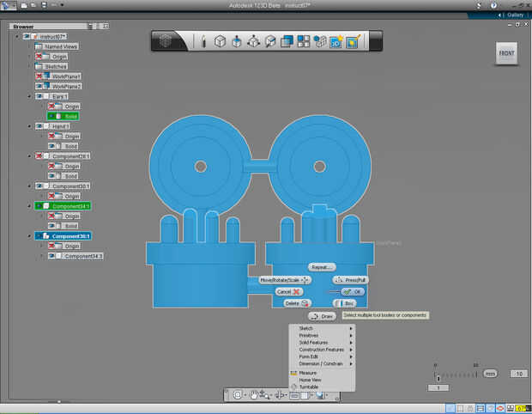
Task: Select the primitives box icon in the toolbar
Action: [x=220, y=41]
